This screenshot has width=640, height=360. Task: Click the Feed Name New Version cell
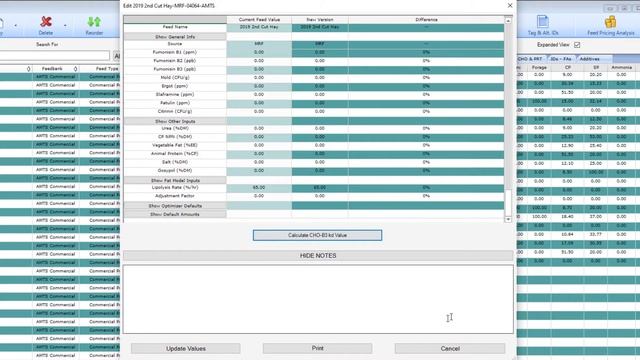coord(320,27)
